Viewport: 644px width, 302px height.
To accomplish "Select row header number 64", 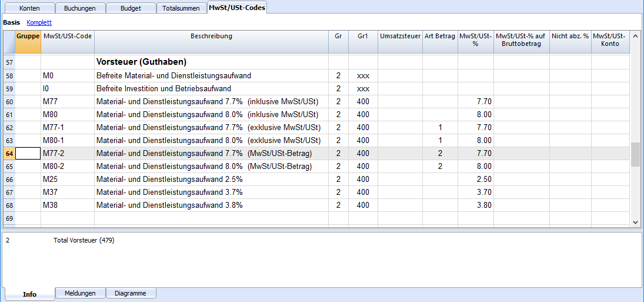I will coord(9,154).
